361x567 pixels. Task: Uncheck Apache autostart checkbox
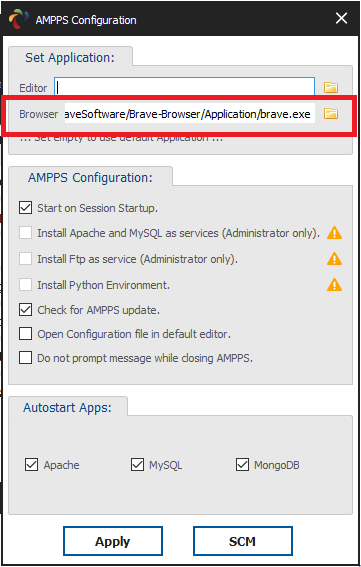(x=31, y=465)
